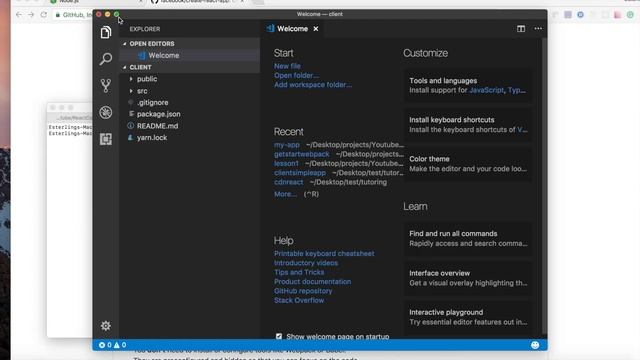This screenshot has height=360, width=640.
Task: Open the Debug view icon
Action: [106, 112]
